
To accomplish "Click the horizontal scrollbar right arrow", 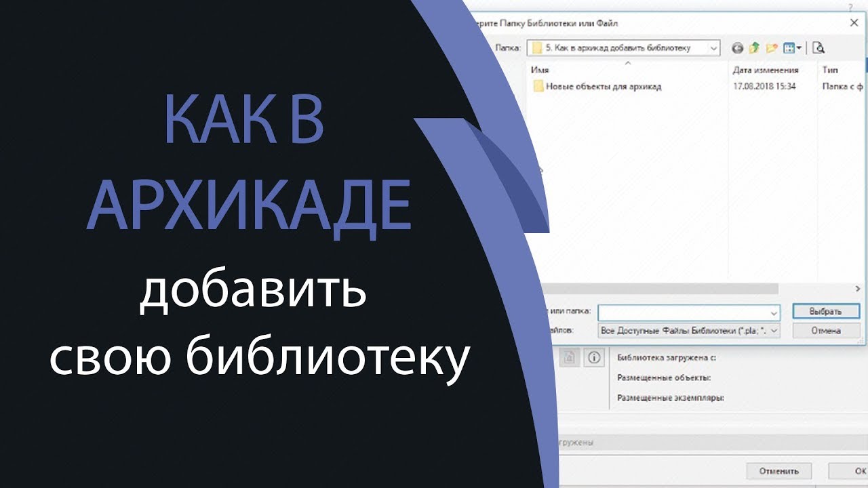I will click(x=858, y=289).
